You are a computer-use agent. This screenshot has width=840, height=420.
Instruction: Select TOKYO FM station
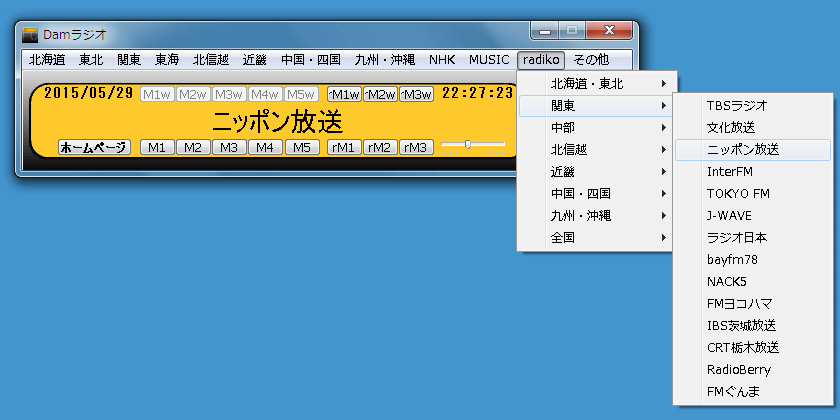coord(753,193)
